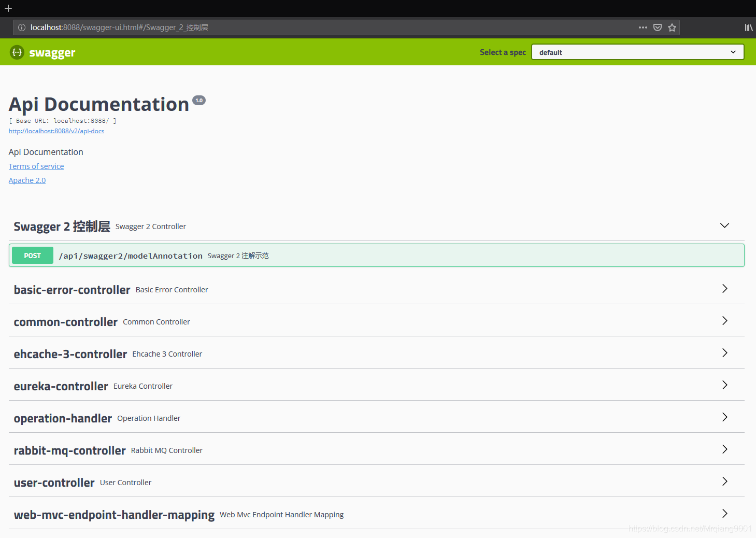The width and height of the screenshot is (756, 538).
Task: Open page actions three-dot menu
Action: (643, 27)
